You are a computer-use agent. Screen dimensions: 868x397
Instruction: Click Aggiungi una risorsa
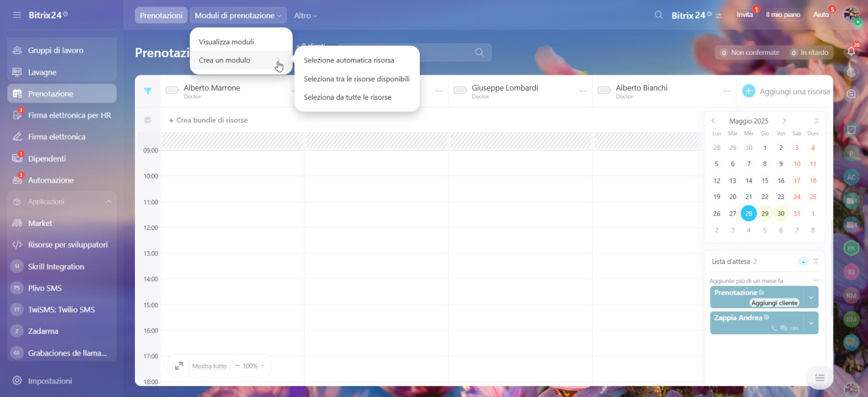point(786,91)
